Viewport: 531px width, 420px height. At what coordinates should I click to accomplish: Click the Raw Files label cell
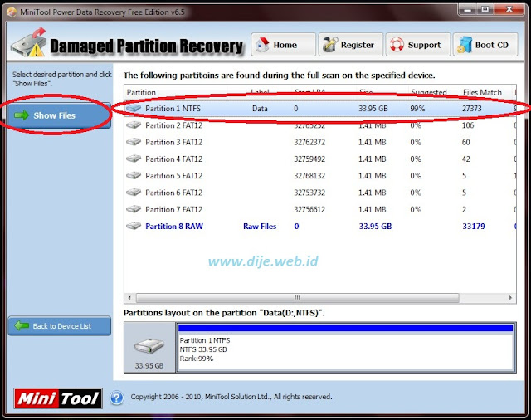(x=260, y=226)
